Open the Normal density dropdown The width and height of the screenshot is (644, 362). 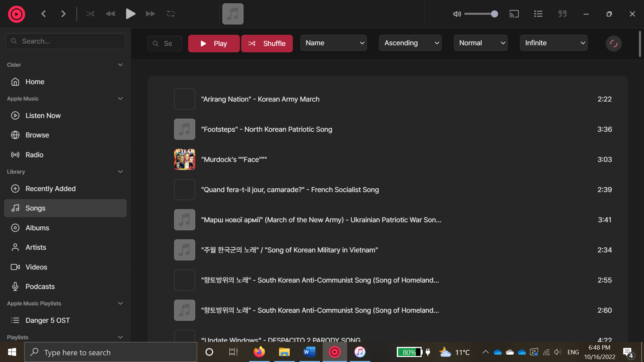pos(481,43)
